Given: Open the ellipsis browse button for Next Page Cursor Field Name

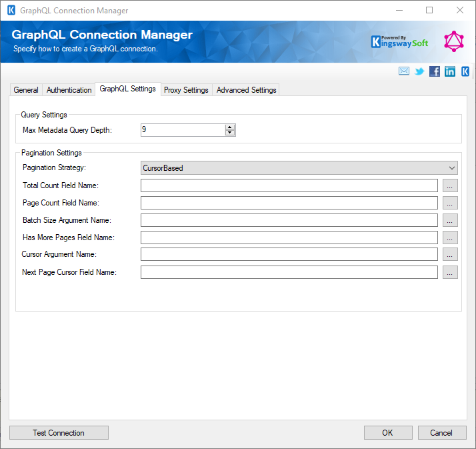Looking at the screenshot, I should click(x=450, y=272).
